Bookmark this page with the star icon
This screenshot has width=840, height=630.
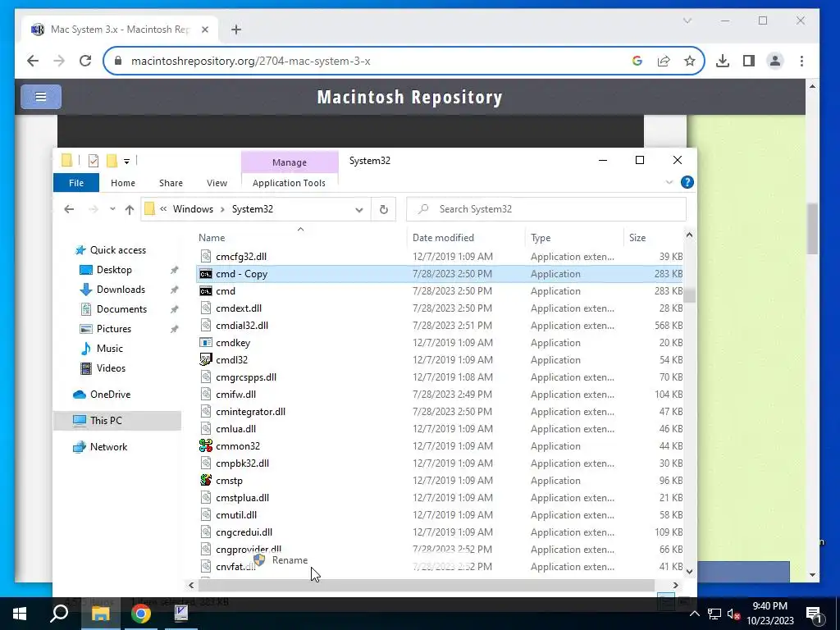pos(689,61)
